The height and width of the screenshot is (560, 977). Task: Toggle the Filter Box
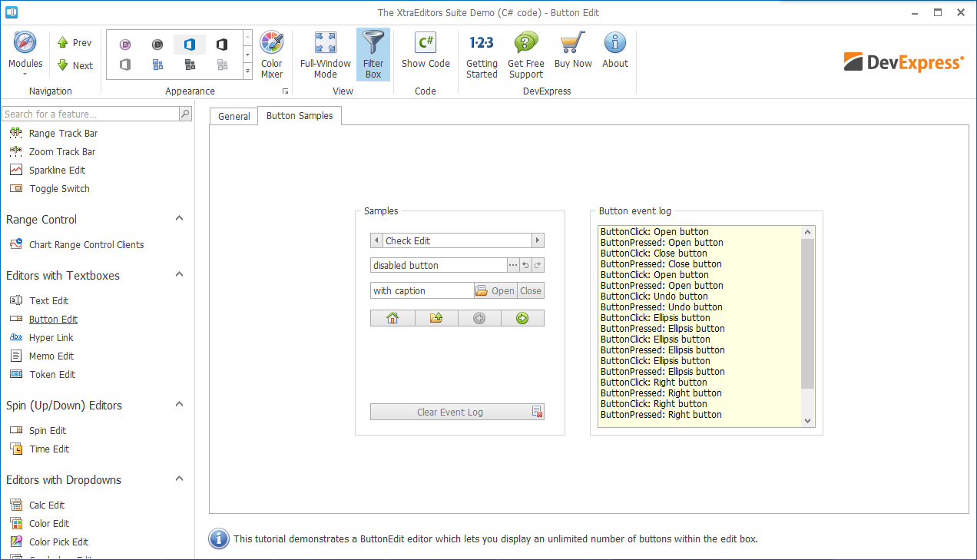(x=373, y=55)
